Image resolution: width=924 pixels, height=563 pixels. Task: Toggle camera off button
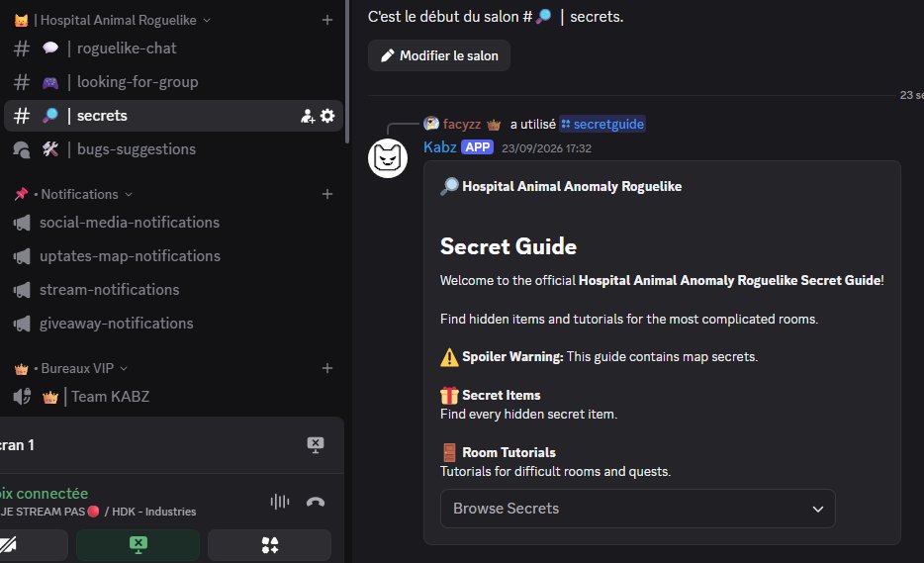coord(33,545)
